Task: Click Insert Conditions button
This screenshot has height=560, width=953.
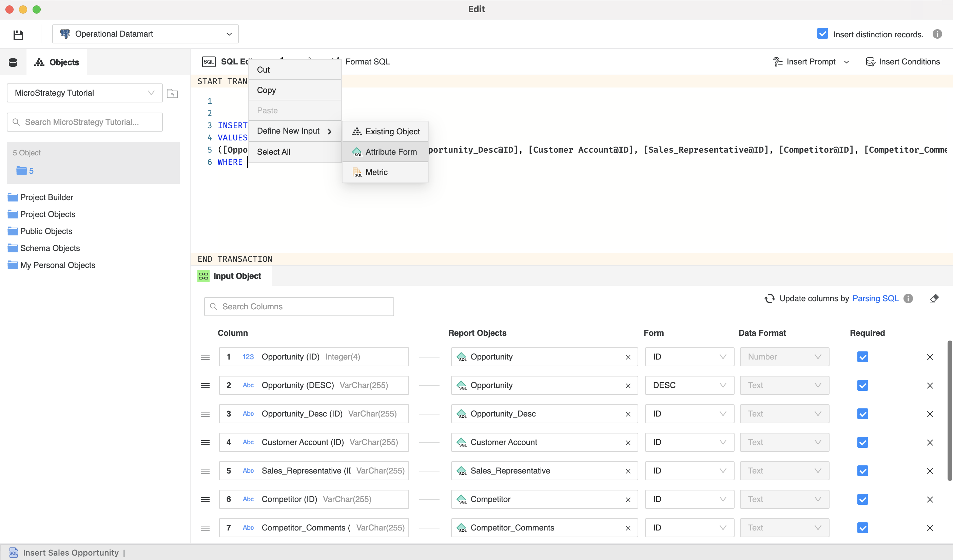Action: [x=902, y=62]
